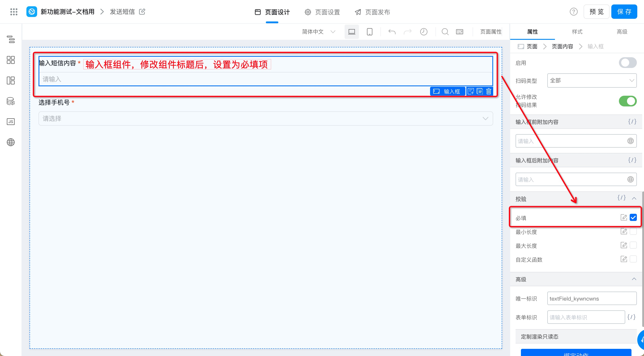Turn off 允许修改扫码结果 switch
644x356 pixels.
pos(627,101)
